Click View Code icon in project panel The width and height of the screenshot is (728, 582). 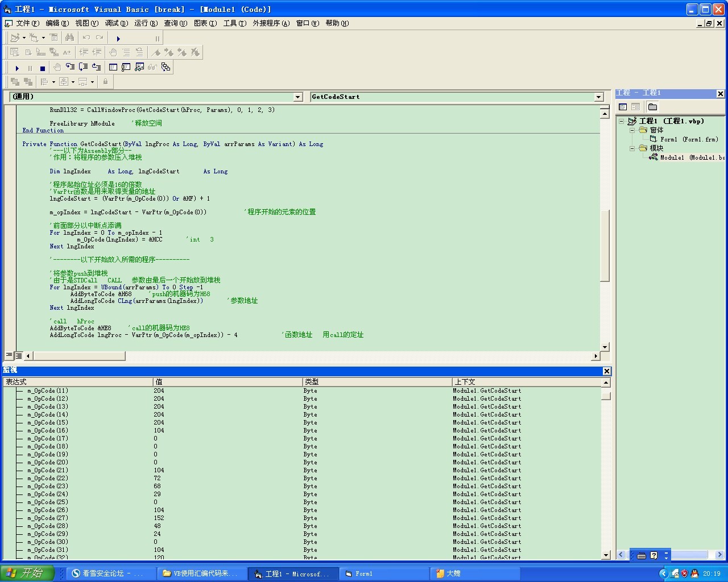623,107
